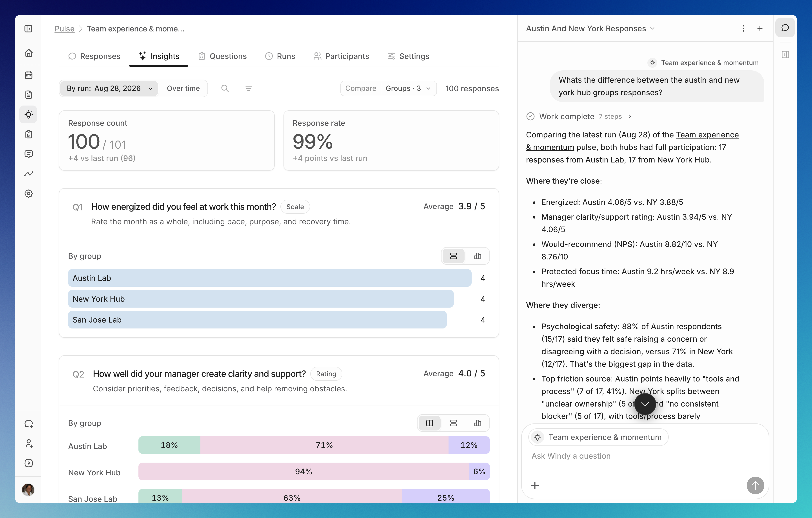This screenshot has width=812, height=518.
Task: Switch Q1 view to bar chart
Action: 477,256
